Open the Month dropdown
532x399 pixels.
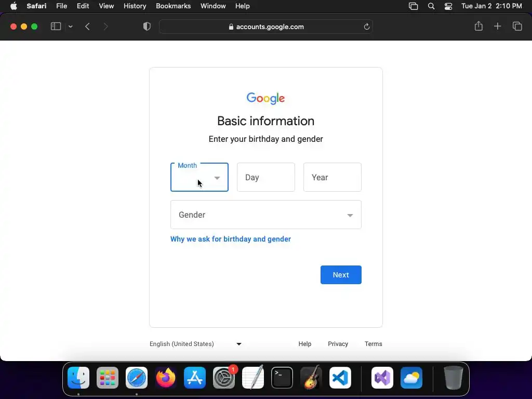199,177
